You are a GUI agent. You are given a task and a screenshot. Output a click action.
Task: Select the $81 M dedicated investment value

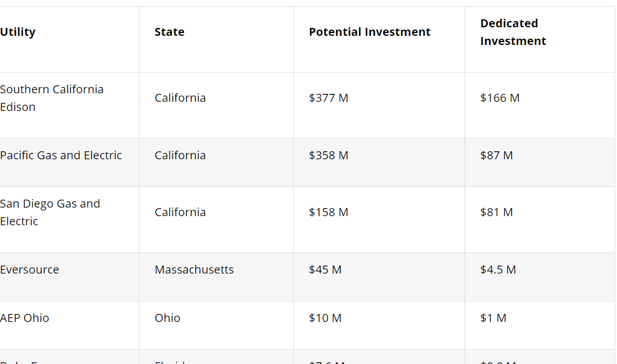tap(496, 213)
